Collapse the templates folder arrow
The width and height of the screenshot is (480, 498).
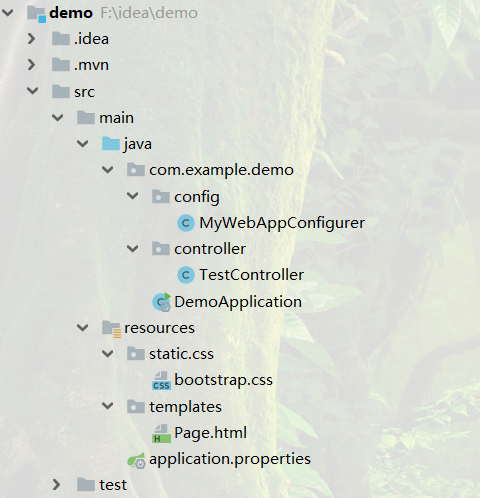coord(107,406)
